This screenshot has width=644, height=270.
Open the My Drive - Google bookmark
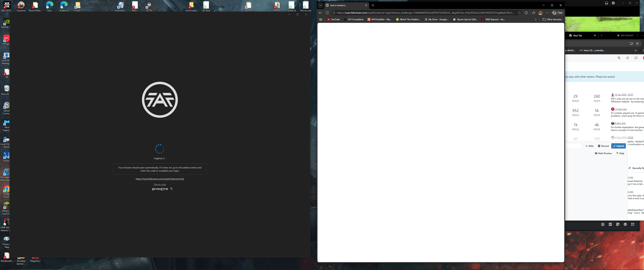[436, 19]
